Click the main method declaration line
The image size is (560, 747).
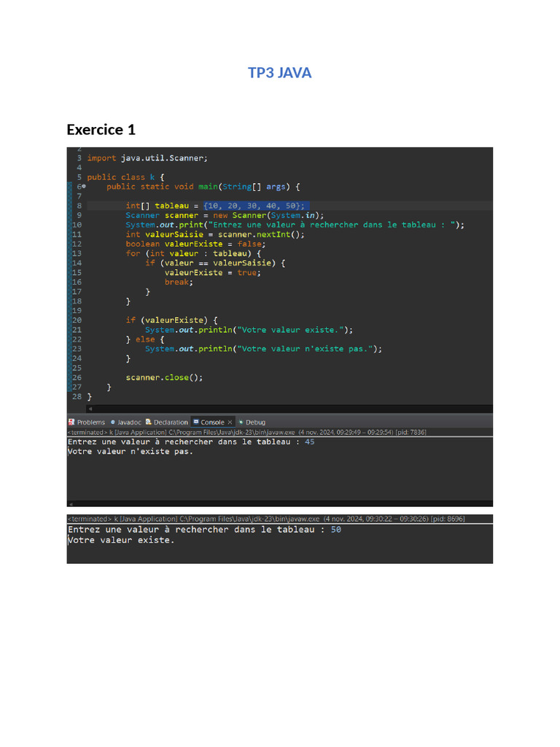point(203,187)
